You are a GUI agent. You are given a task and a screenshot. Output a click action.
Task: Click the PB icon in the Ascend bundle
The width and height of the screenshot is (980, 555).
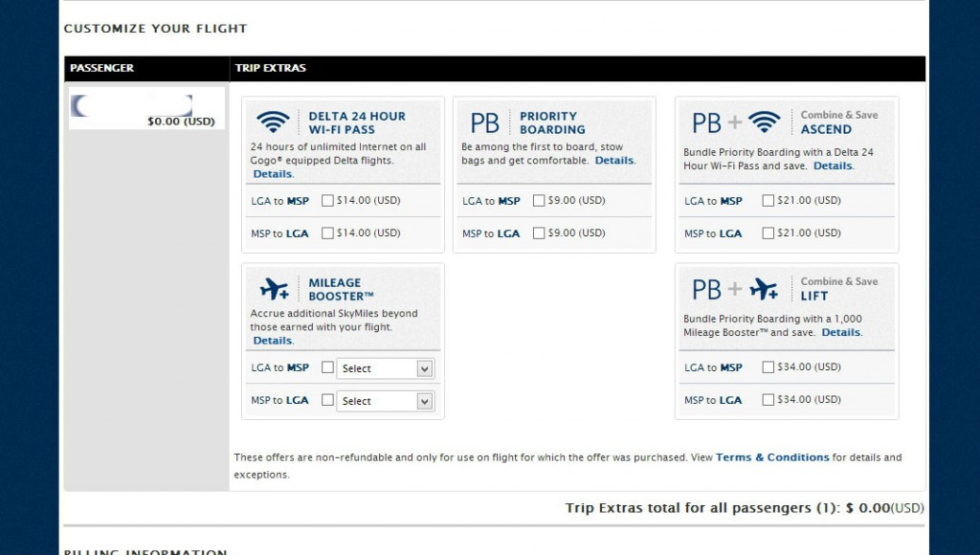707,123
